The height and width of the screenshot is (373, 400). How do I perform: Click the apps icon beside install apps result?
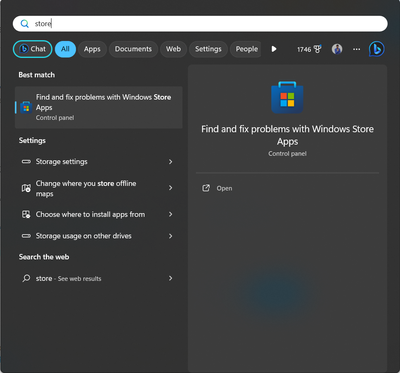26,214
